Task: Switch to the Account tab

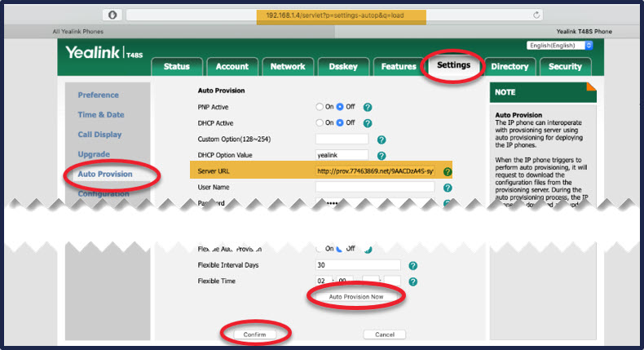Action: (x=232, y=67)
